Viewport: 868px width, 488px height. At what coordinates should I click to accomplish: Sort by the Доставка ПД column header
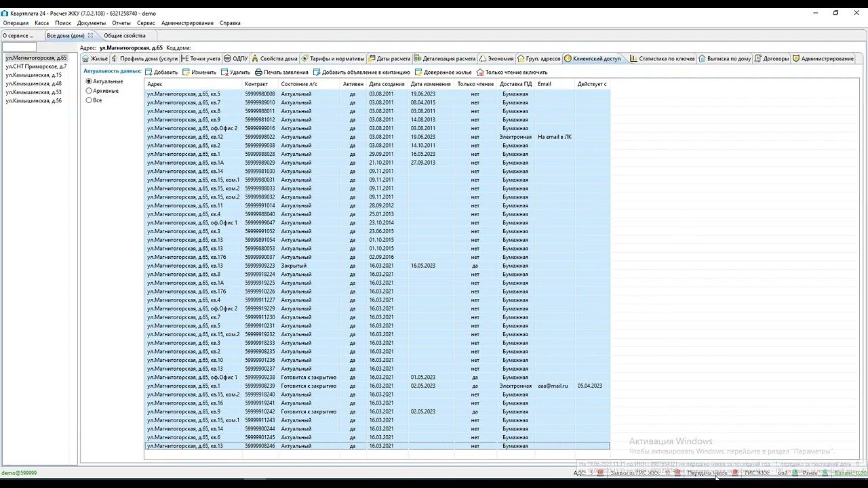(516, 84)
